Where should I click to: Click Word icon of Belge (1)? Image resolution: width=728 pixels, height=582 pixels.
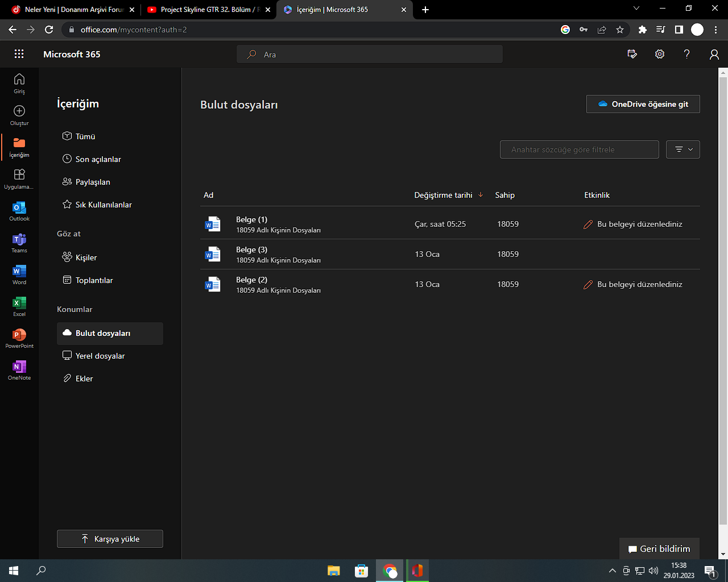(213, 224)
